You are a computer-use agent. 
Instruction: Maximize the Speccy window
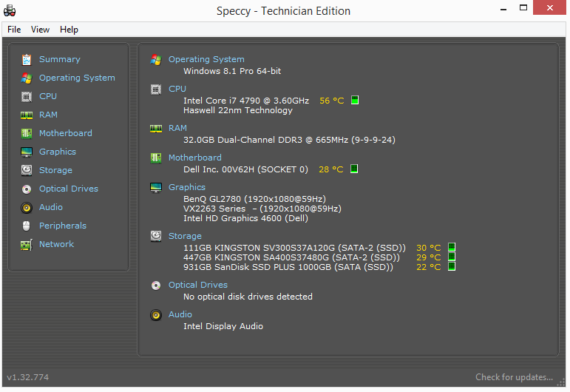pyautogui.click(x=523, y=7)
